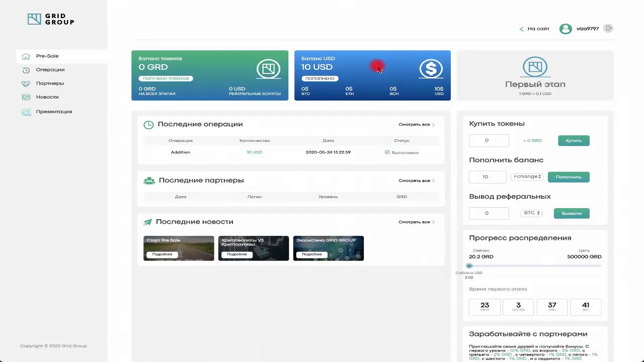Click the GRD token balance icon
The width and height of the screenshot is (644, 362).
(x=269, y=69)
